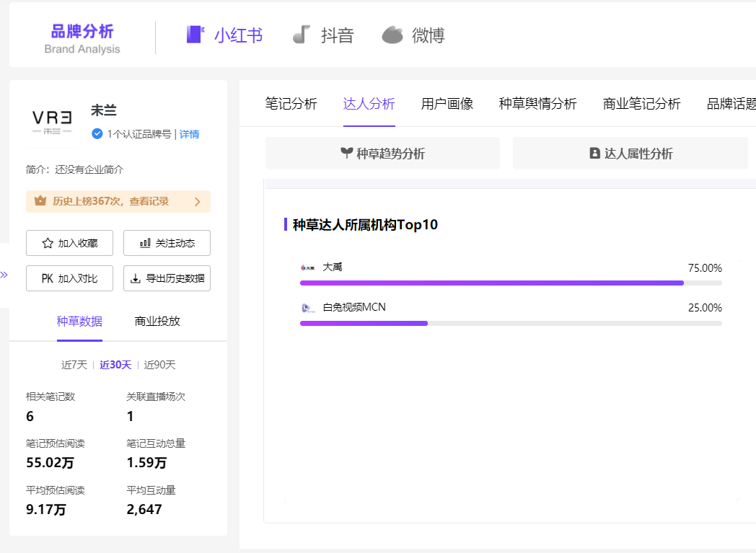Click the 简介：还没有企业简介 text

click(75, 169)
